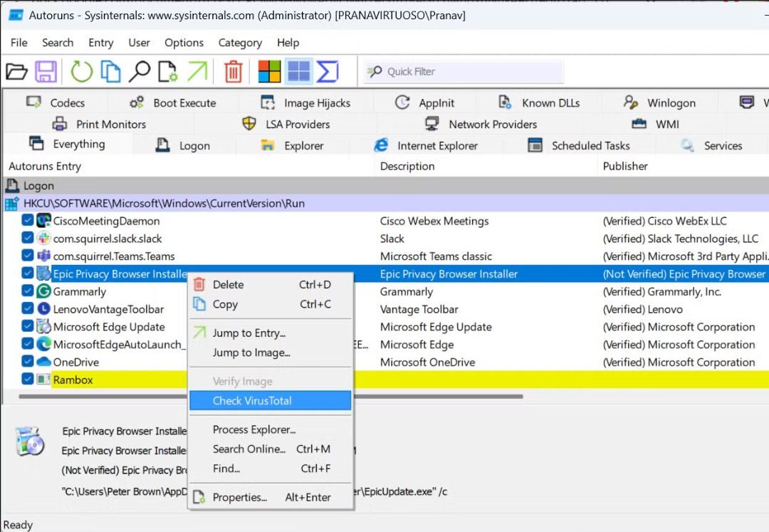Click the Publisher column header
769x532 pixels.
click(625, 166)
